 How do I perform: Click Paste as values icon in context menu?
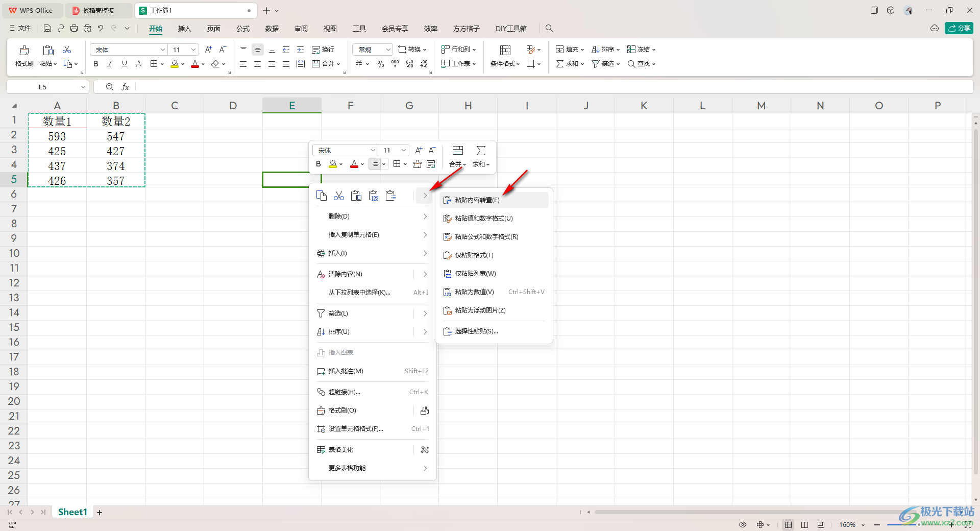[374, 196]
